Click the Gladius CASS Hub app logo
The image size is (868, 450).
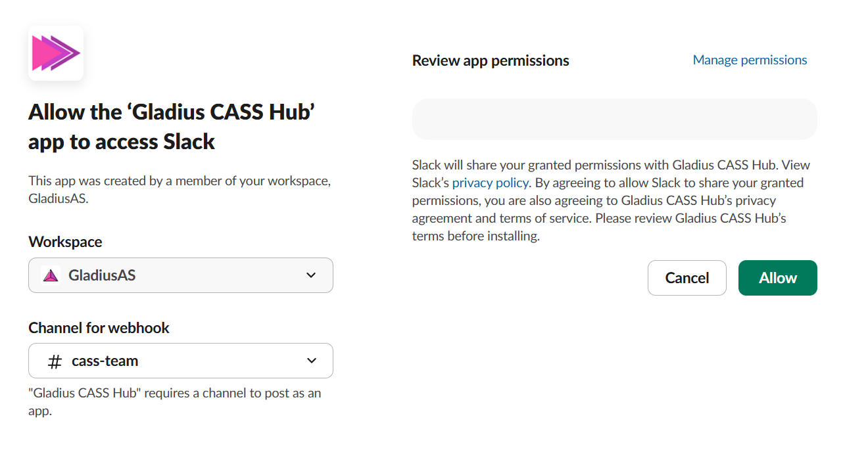(x=56, y=53)
